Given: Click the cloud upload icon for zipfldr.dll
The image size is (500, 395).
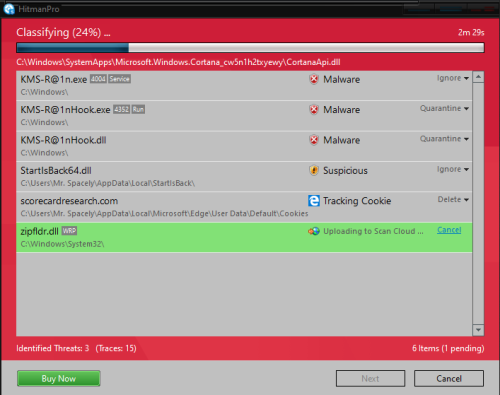Looking at the screenshot, I should point(314,231).
